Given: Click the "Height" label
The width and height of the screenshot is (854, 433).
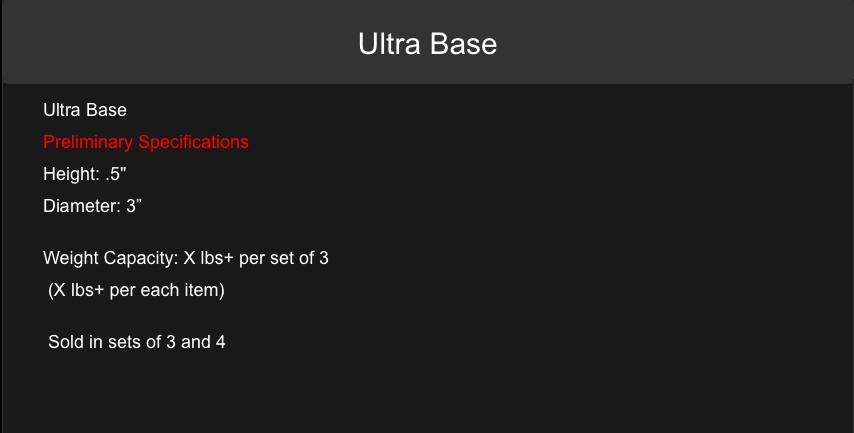Looking at the screenshot, I should (70, 174).
